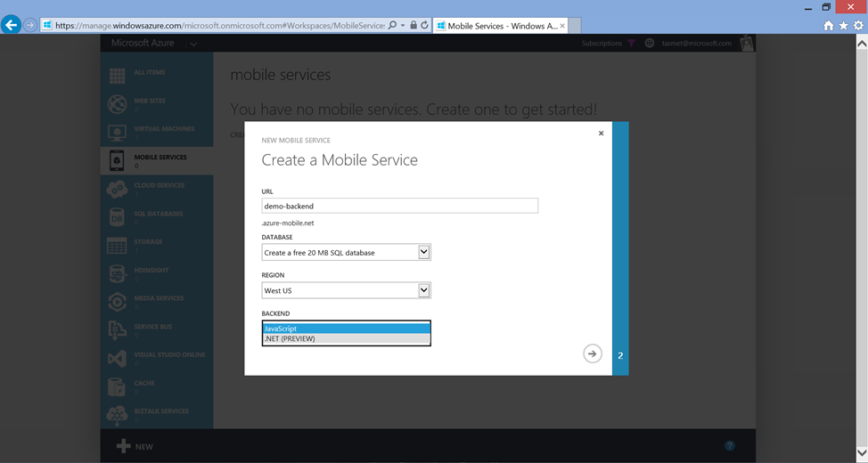Click the BACKEND field label
This screenshot has width=868, height=463.
coord(275,313)
